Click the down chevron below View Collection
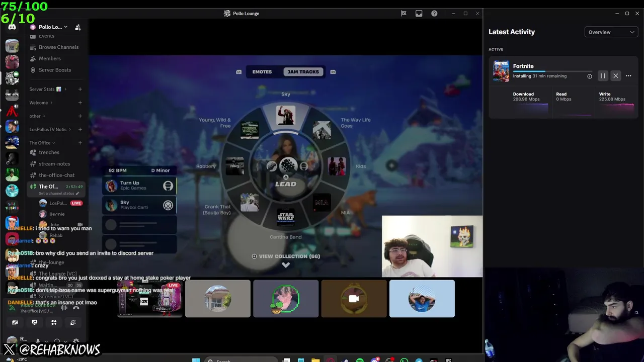644x362 pixels. tap(286, 265)
